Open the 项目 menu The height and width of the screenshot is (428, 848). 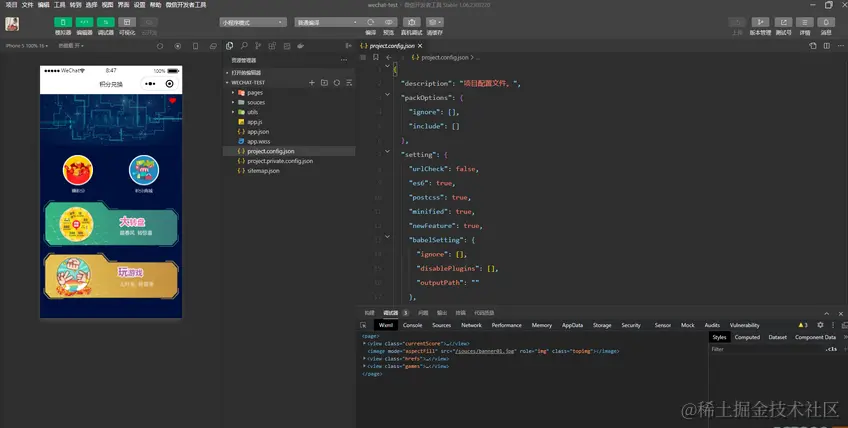[x=11, y=5]
